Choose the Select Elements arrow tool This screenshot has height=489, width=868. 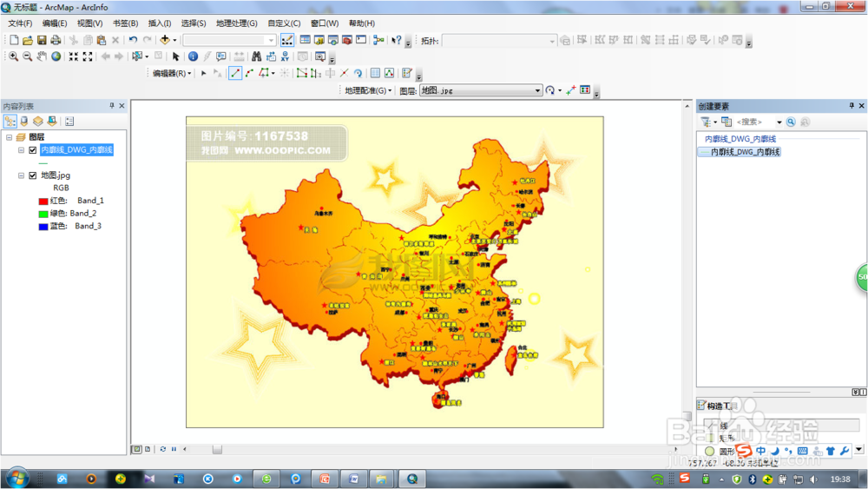point(176,56)
